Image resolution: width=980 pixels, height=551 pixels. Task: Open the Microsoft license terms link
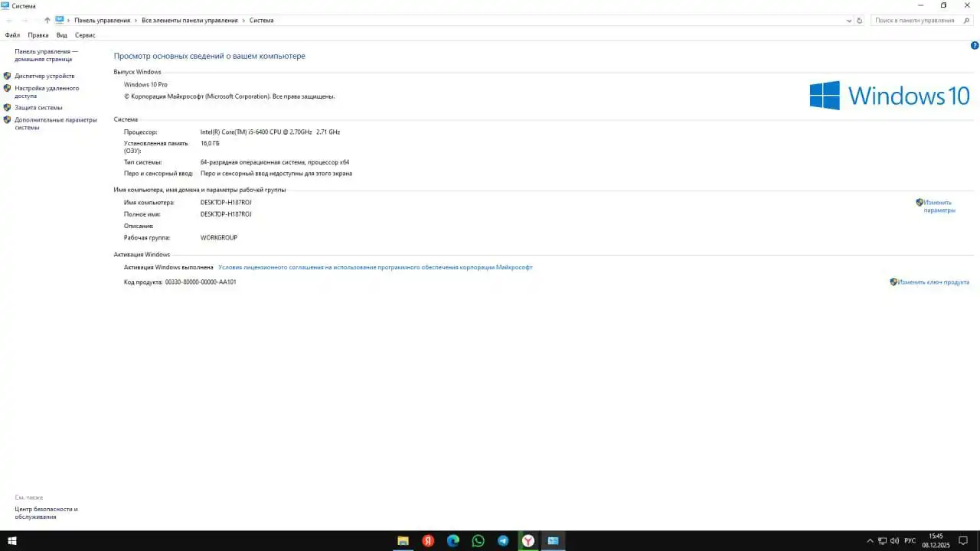tap(375, 268)
